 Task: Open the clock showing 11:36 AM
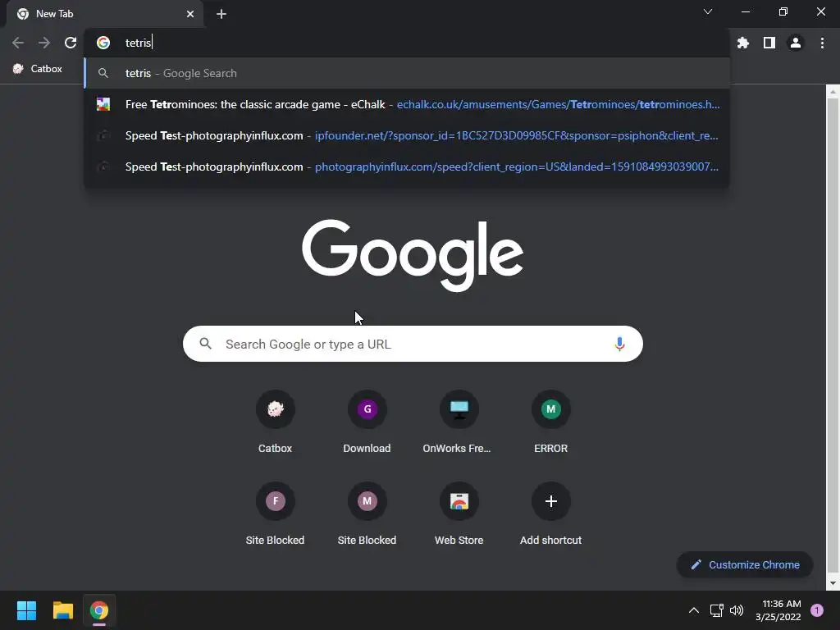tap(778, 610)
